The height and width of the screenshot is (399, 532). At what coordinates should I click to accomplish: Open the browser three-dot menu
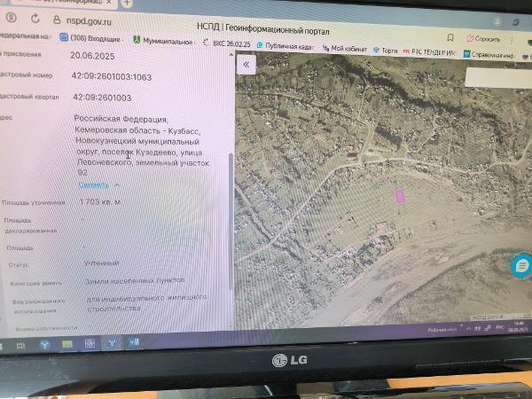[512, 41]
